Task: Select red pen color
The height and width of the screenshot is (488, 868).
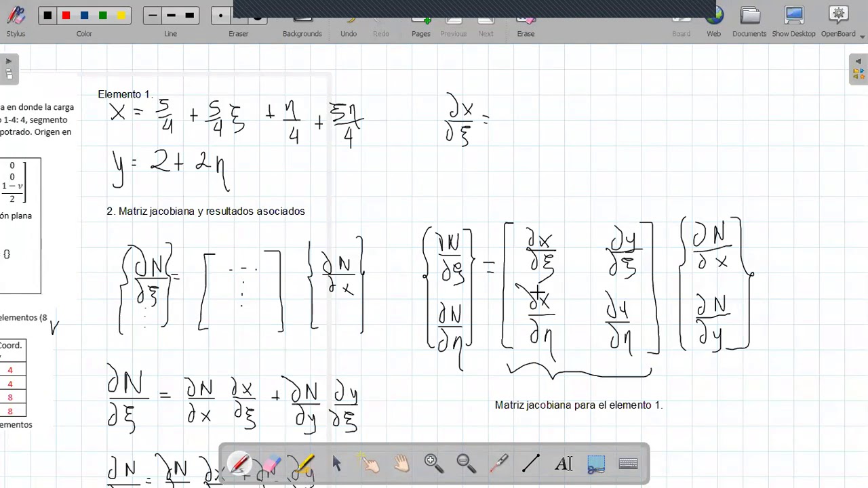Action: [66, 16]
